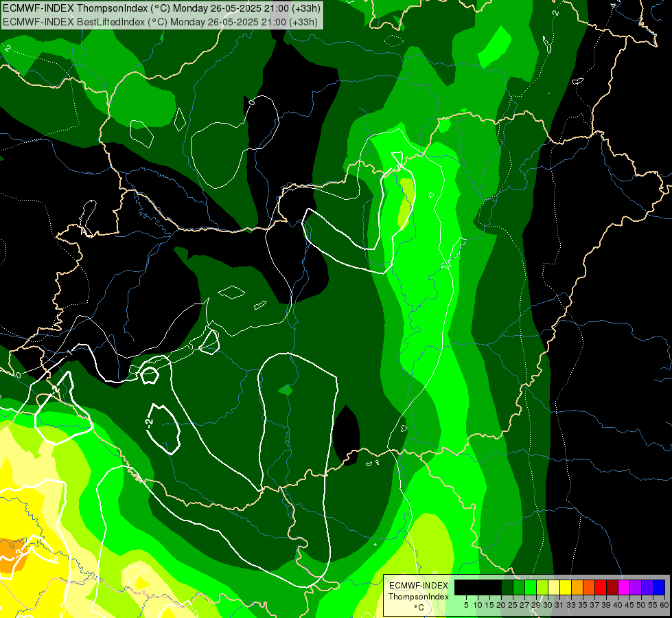Click the pure yellow 31–33 legend swatch
672x618 pixels.
pyautogui.click(x=566, y=587)
